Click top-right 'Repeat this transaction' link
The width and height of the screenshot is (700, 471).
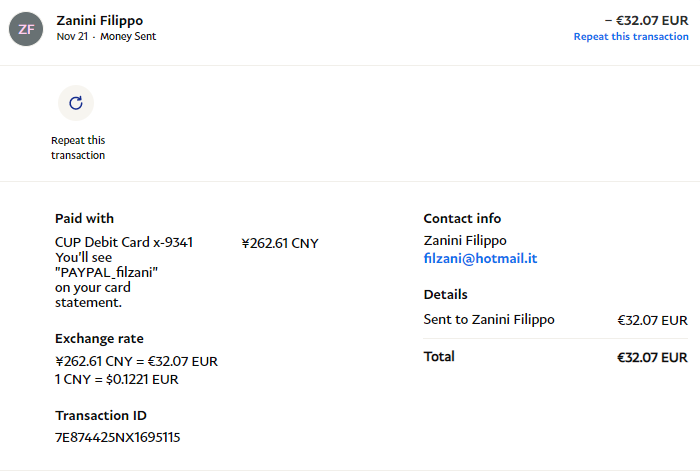630,36
